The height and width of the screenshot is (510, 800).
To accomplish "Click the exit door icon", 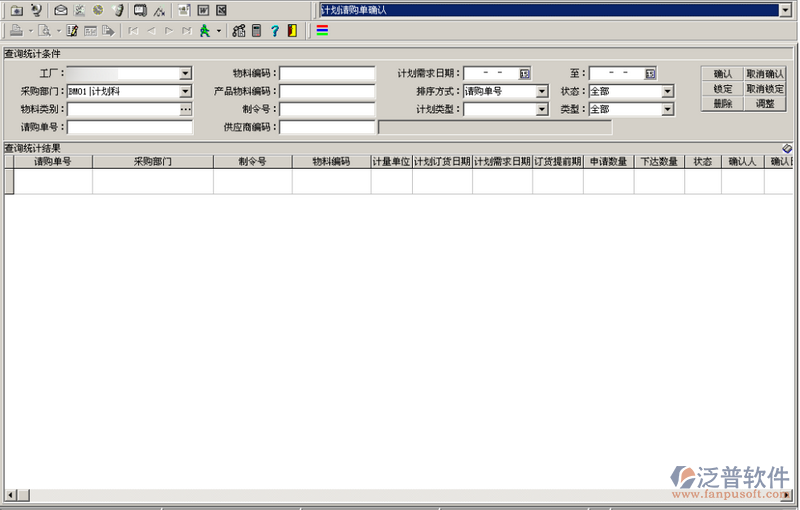I will click(x=291, y=31).
